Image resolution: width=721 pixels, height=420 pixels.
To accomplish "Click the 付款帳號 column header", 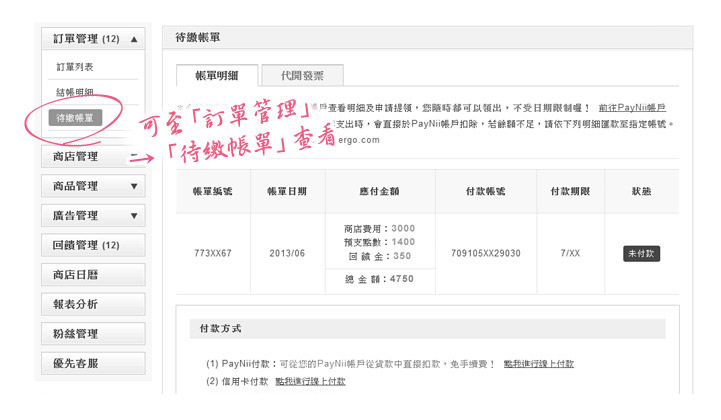I will tap(486, 191).
